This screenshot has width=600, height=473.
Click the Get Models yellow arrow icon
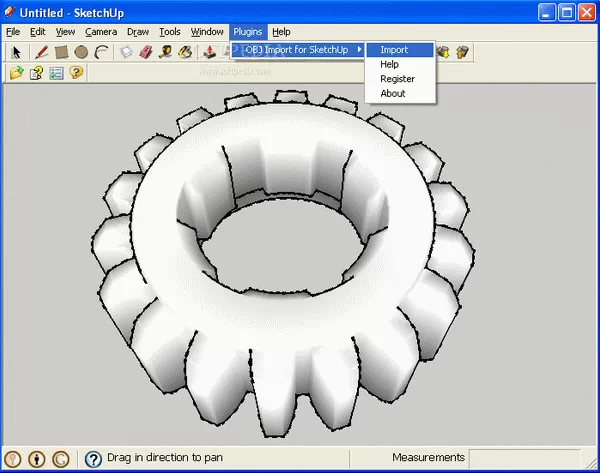click(443, 52)
